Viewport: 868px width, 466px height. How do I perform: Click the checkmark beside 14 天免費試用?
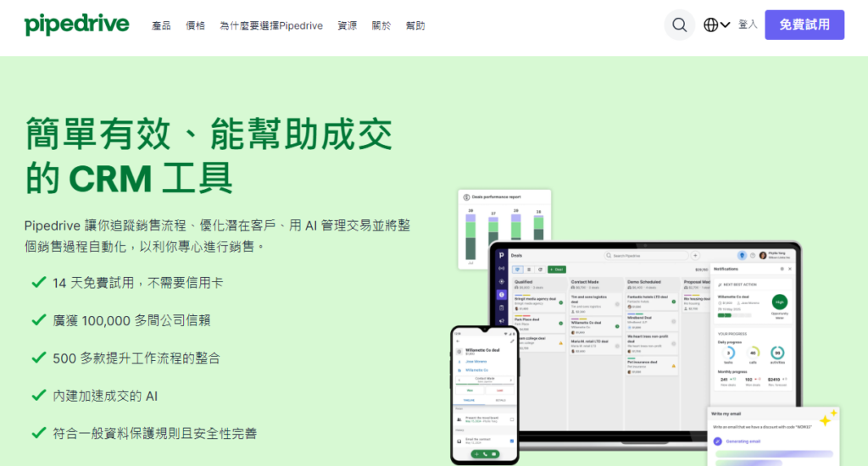pos(39,283)
